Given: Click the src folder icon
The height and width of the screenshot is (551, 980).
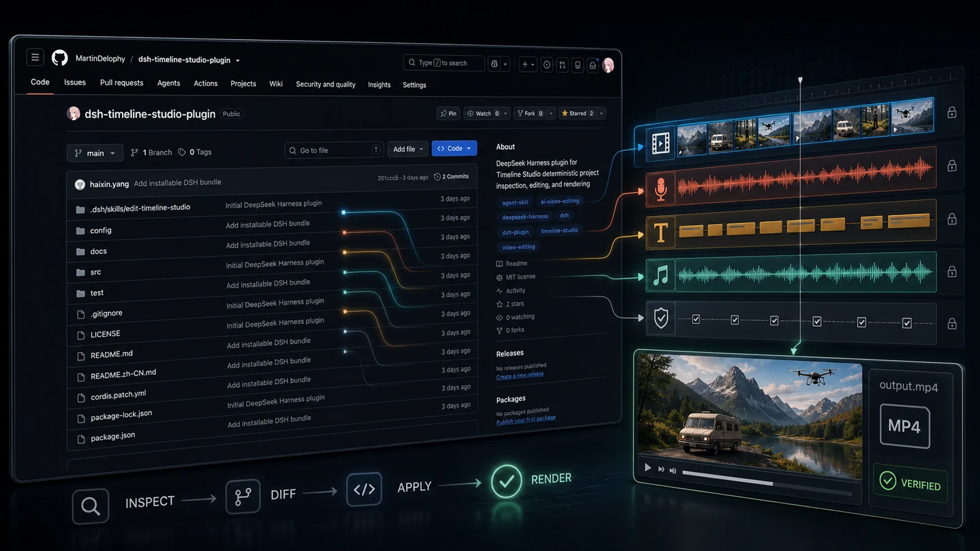Looking at the screenshot, I should [x=80, y=272].
